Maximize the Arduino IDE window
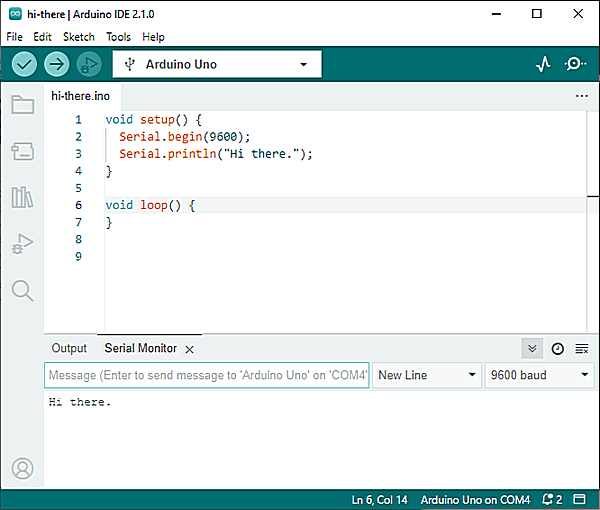The image size is (600, 510). [537, 14]
